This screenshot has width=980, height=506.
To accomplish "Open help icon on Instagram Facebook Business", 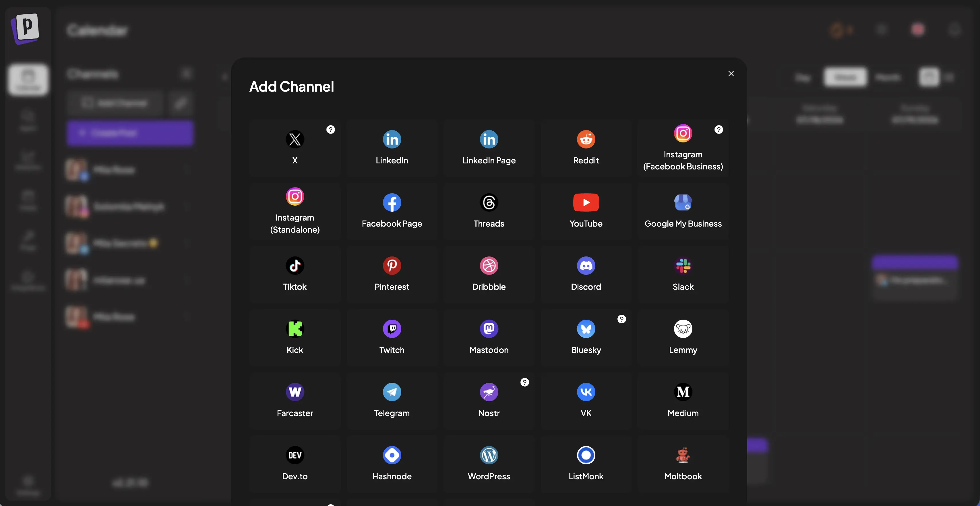I will coord(719,130).
